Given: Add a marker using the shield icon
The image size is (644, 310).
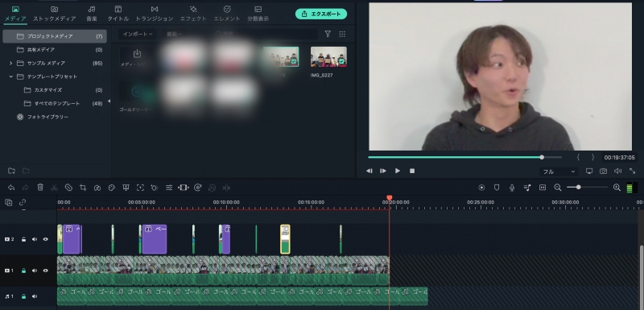Looking at the screenshot, I should [497, 188].
